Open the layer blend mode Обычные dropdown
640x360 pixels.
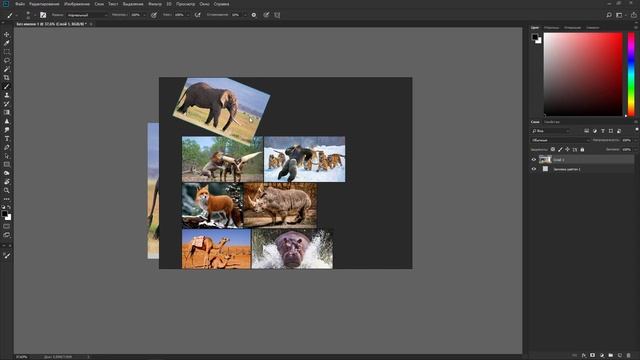[560, 140]
